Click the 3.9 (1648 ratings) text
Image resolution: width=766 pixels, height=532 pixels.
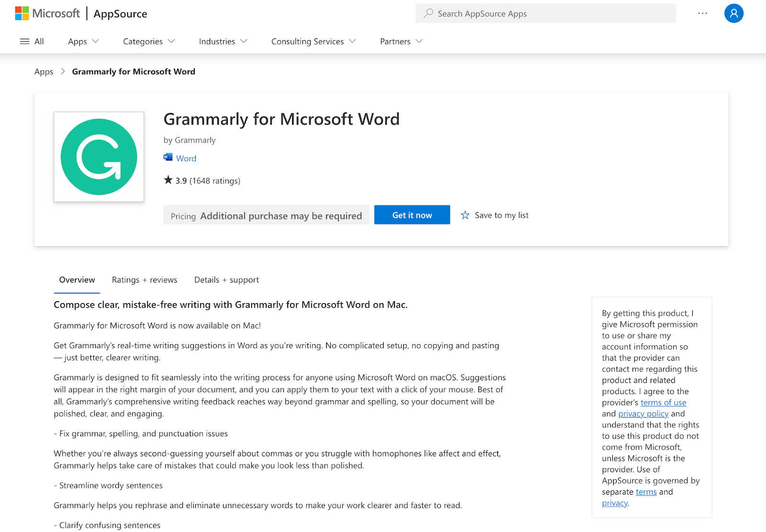point(208,181)
